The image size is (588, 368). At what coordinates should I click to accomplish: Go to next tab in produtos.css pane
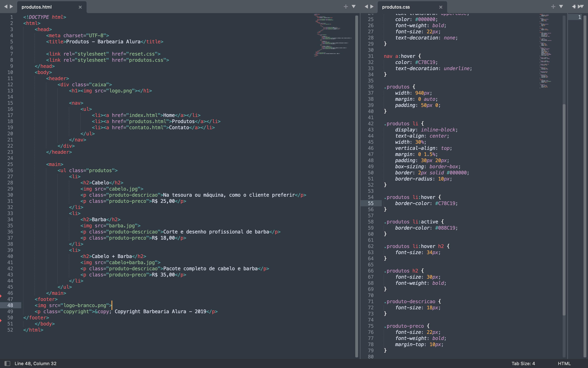point(372,7)
